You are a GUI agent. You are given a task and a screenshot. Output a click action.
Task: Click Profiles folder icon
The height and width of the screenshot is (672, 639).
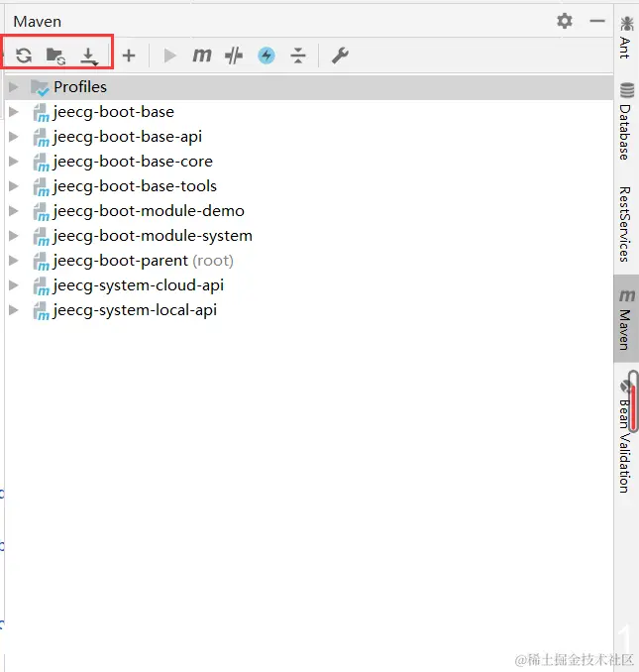click(40, 88)
